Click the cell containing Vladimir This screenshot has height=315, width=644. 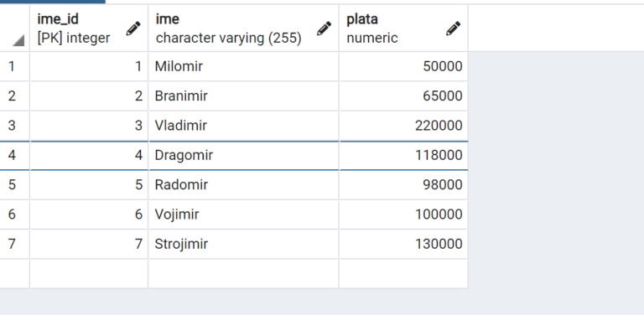pos(244,126)
